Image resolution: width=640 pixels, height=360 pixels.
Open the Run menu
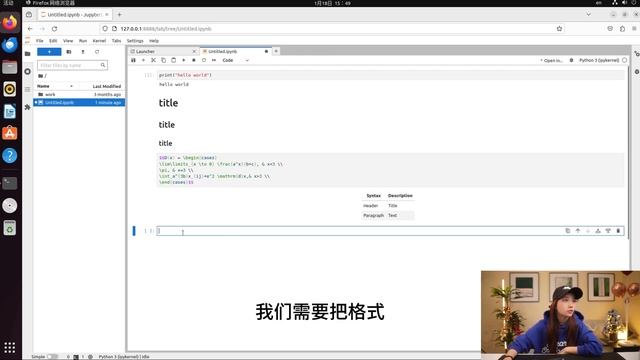(83, 41)
